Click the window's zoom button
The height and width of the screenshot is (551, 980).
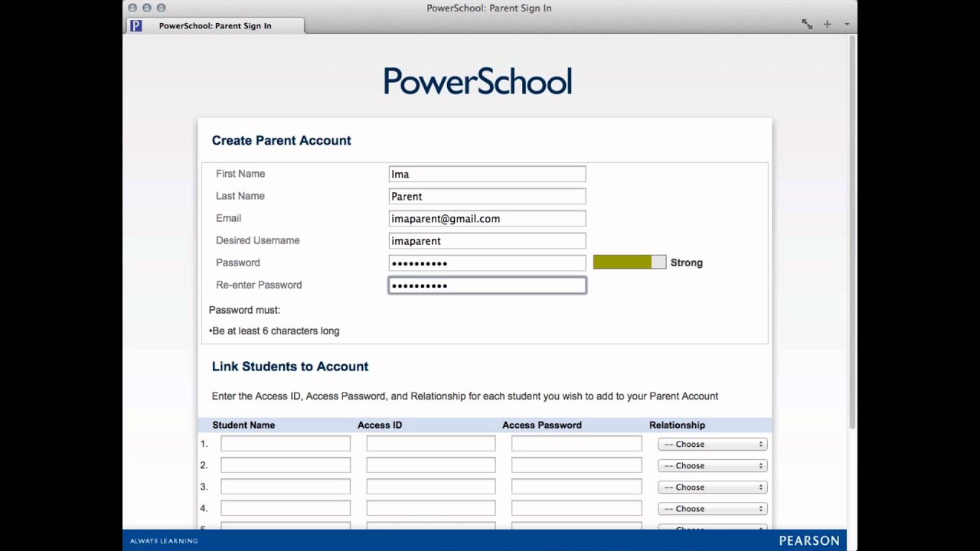tap(161, 8)
